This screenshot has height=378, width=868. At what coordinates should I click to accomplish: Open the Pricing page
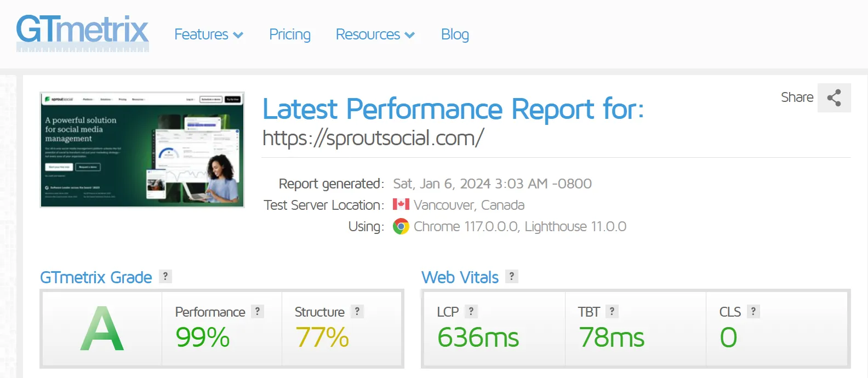pyautogui.click(x=290, y=35)
